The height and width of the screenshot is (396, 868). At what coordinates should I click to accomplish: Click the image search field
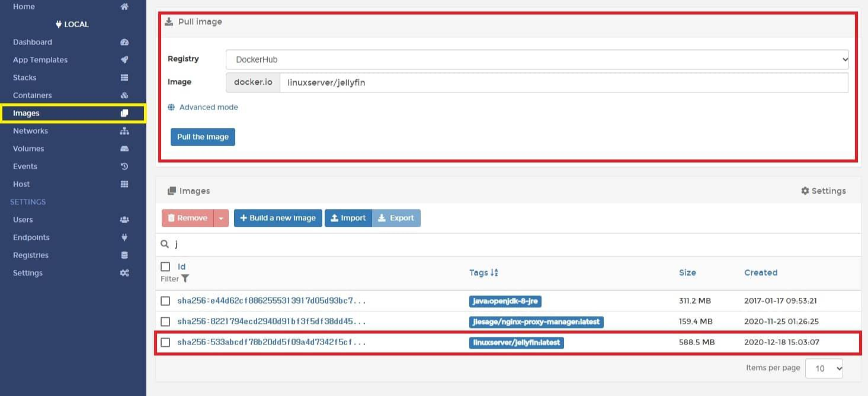(515, 244)
